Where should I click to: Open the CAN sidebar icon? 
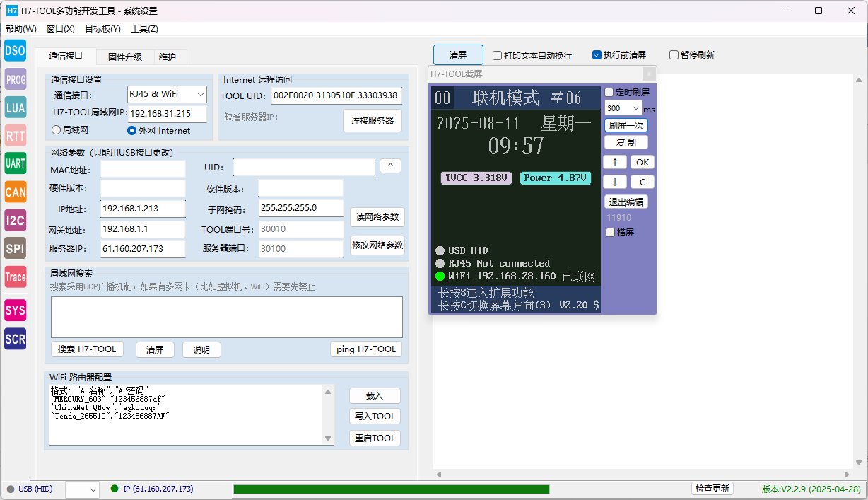click(x=16, y=192)
